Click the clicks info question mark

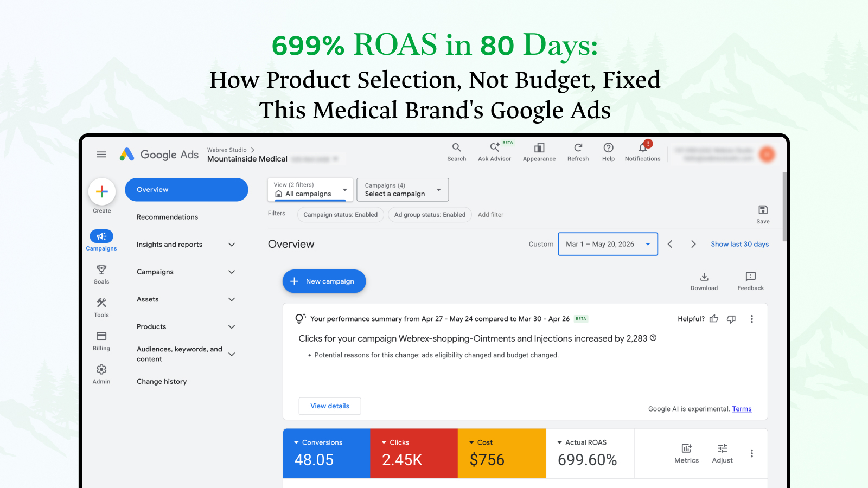pos(653,338)
